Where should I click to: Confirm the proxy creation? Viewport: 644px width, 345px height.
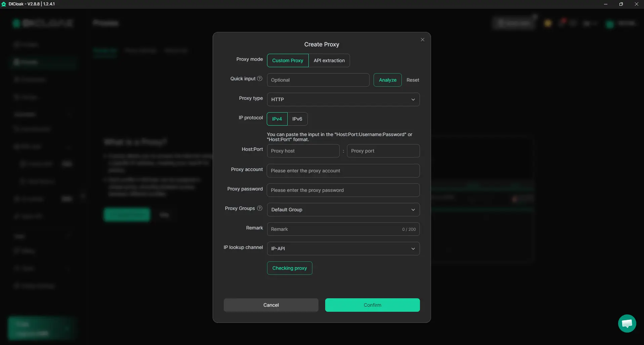click(x=372, y=305)
